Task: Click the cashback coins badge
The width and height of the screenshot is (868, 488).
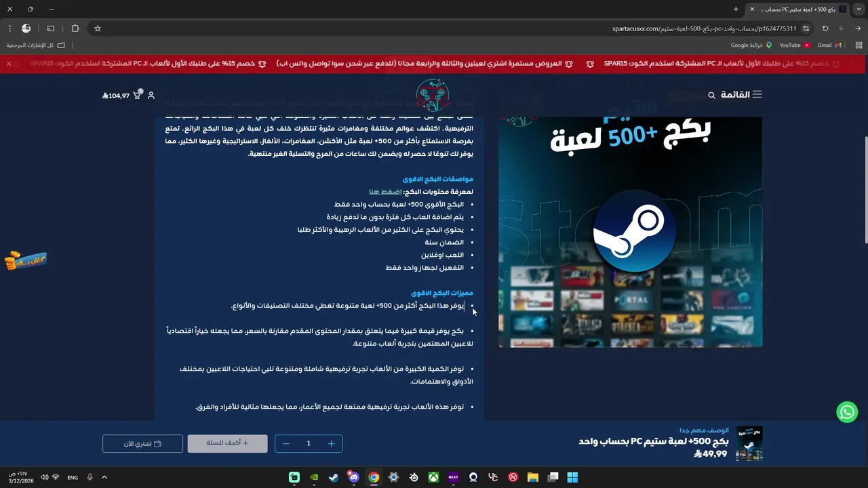Action: tap(26, 260)
